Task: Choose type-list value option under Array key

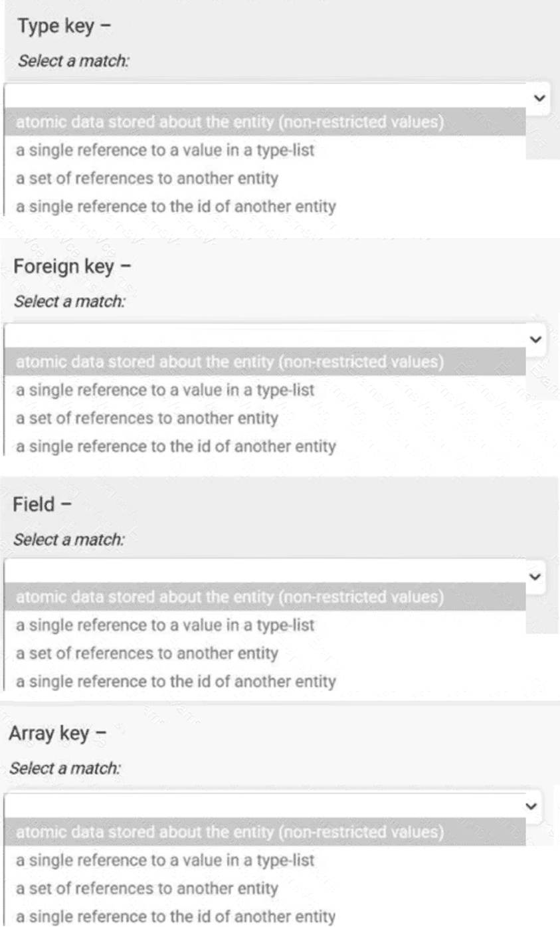Action: click(165, 860)
